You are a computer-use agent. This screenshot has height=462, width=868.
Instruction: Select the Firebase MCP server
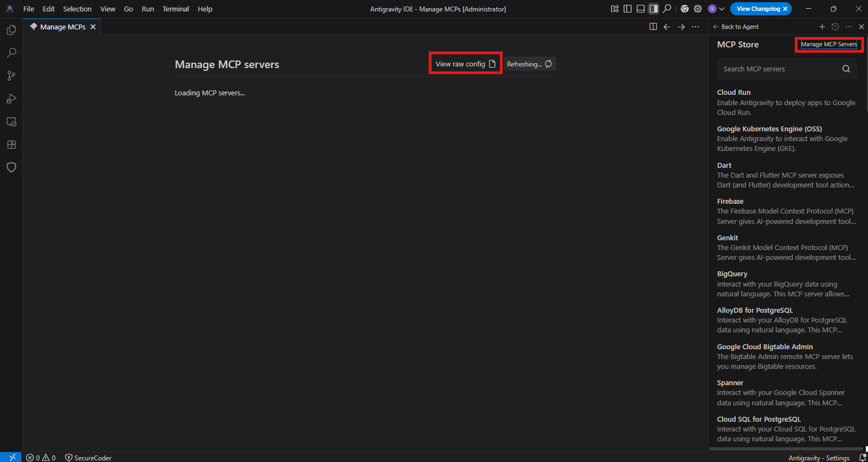(787, 211)
